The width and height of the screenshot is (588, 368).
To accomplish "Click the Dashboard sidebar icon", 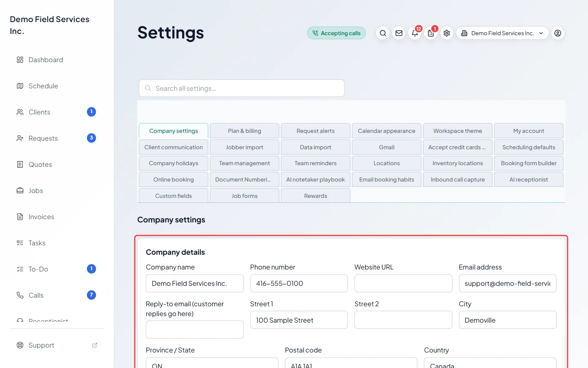I will tap(20, 60).
